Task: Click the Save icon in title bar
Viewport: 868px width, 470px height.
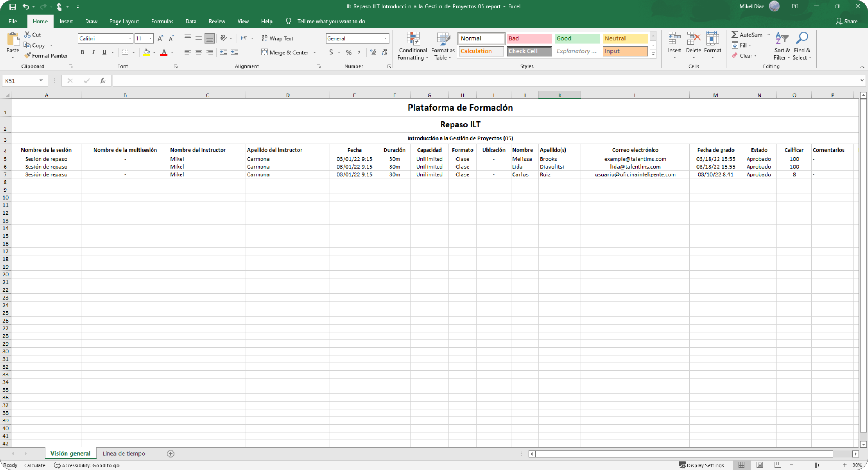Action: pyautogui.click(x=12, y=6)
